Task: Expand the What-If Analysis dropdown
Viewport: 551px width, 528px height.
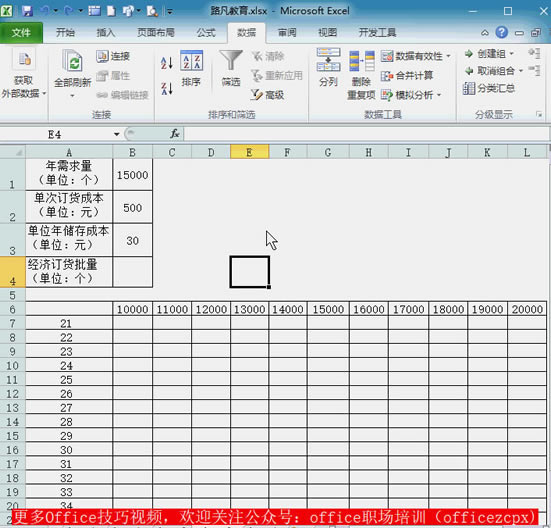Action: (x=439, y=95)
